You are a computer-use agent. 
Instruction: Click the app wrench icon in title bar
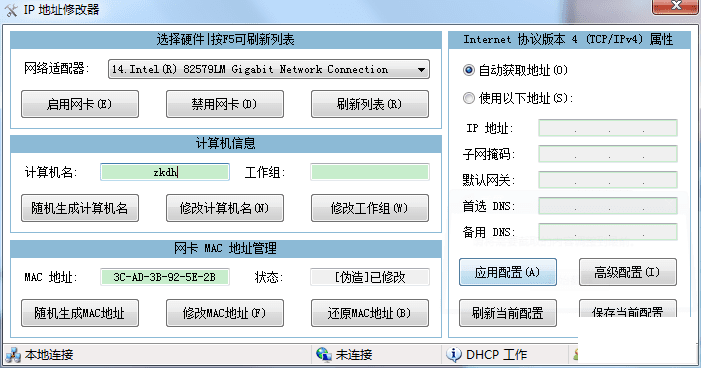(x=11, y=10)
